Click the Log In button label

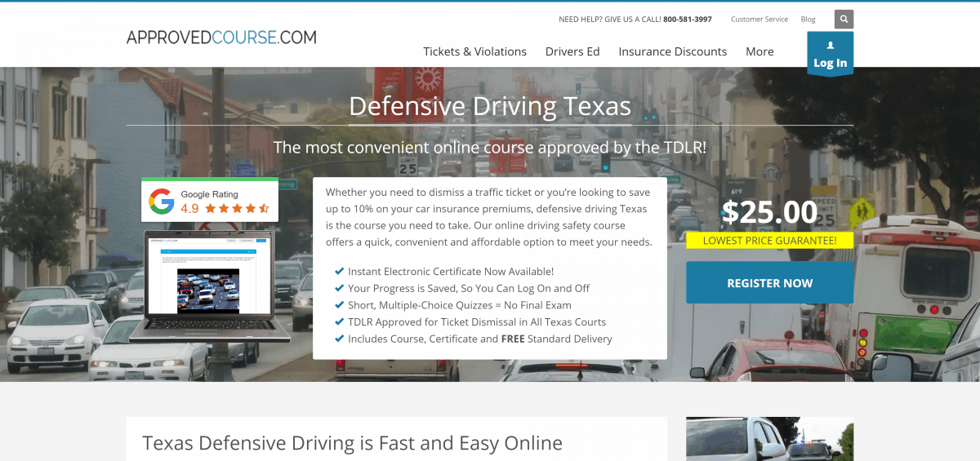(x=831, y=63)
